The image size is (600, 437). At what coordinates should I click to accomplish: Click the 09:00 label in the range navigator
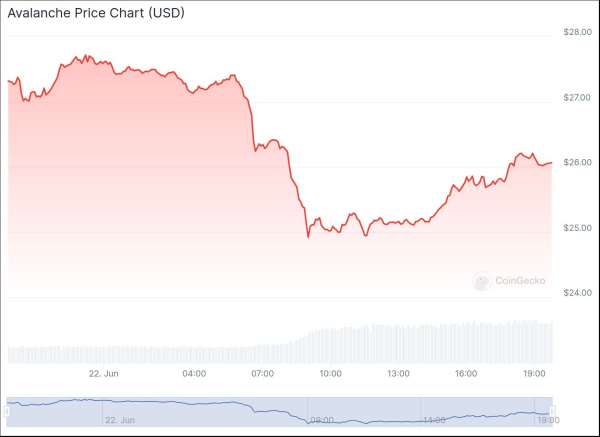pos(322,421)
